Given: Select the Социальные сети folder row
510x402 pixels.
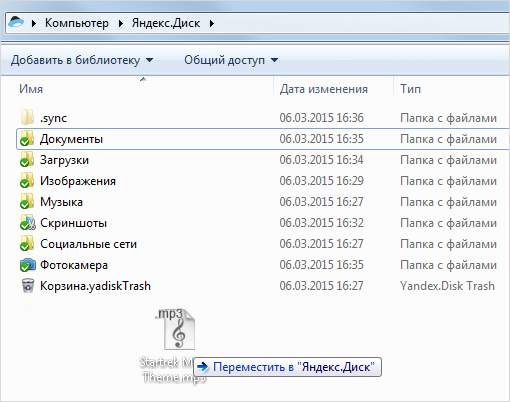Looking at the screenshot, I should 263,244.
